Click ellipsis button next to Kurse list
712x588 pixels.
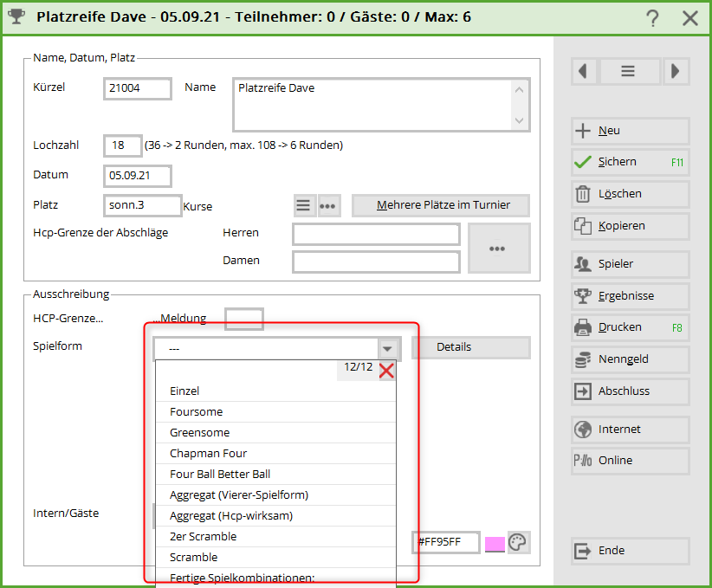[328, 205]
